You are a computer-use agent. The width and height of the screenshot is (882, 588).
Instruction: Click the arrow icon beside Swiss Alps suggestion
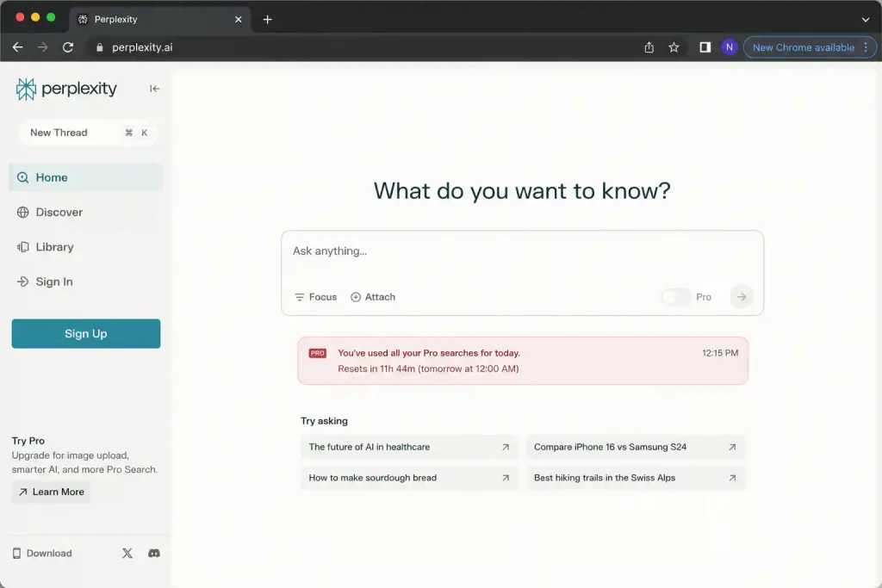732,478
